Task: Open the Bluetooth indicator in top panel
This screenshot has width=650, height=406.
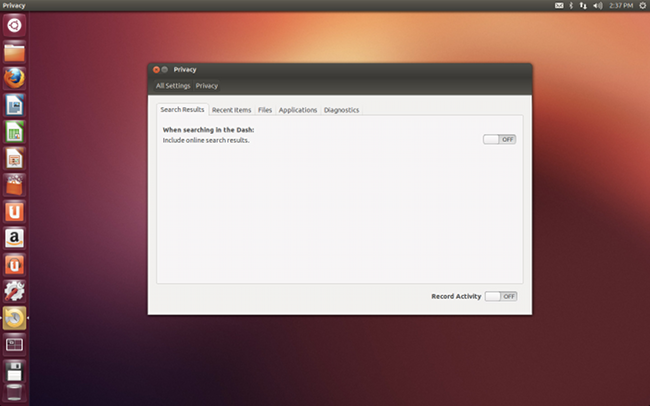Action: (x=571, y=5)
